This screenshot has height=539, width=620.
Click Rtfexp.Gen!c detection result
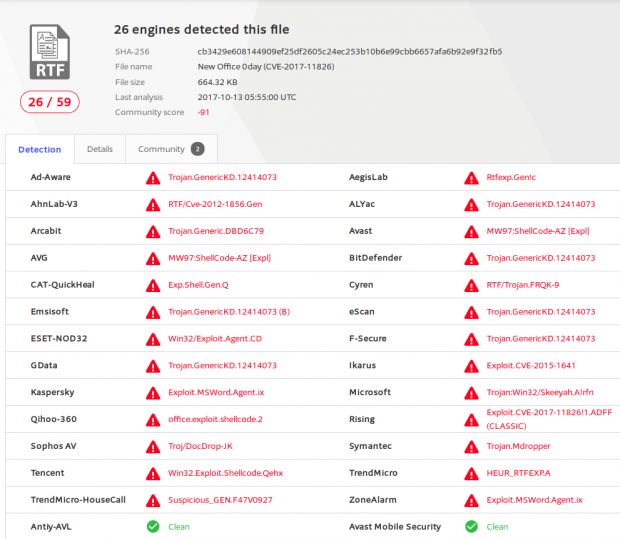coord(511,177)
